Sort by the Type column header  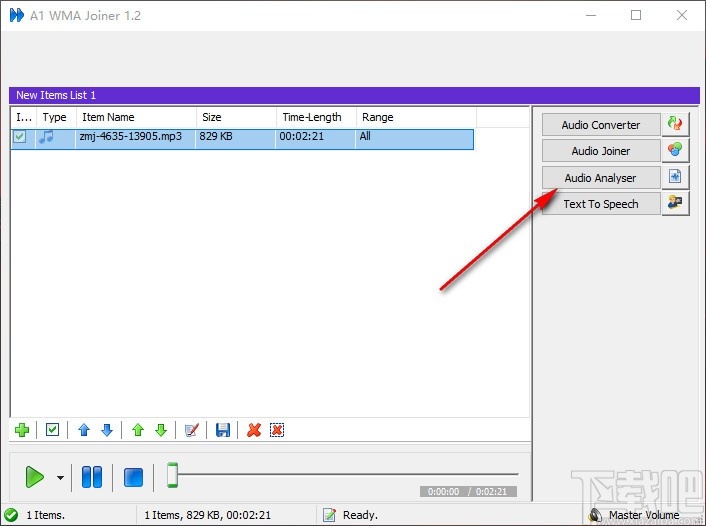(x=56, y=117)
